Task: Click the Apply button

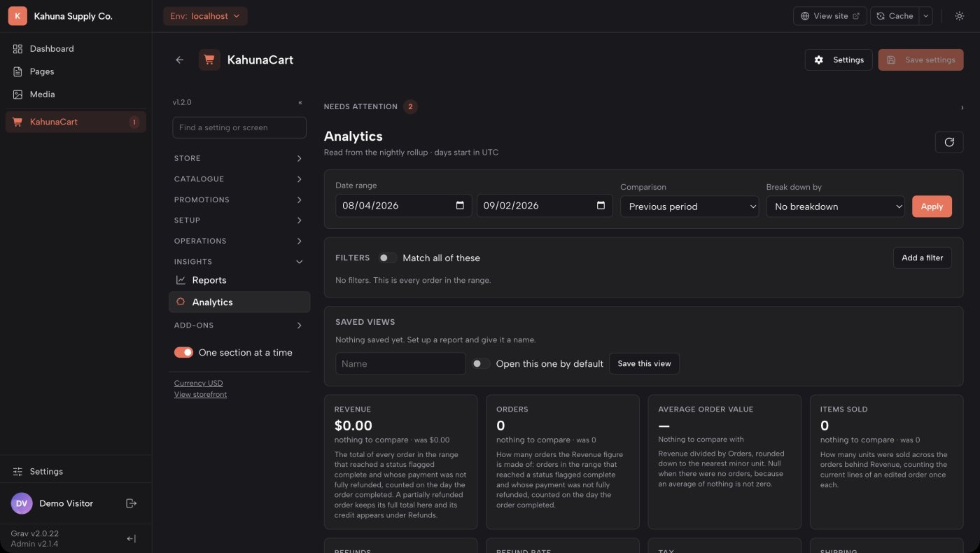Action: click(932, 206)
